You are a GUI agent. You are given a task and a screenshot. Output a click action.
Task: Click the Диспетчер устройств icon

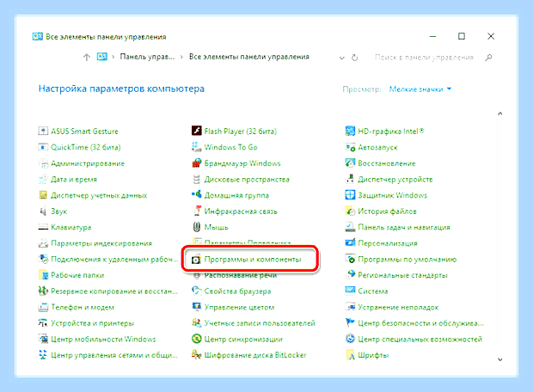(350, 179)
